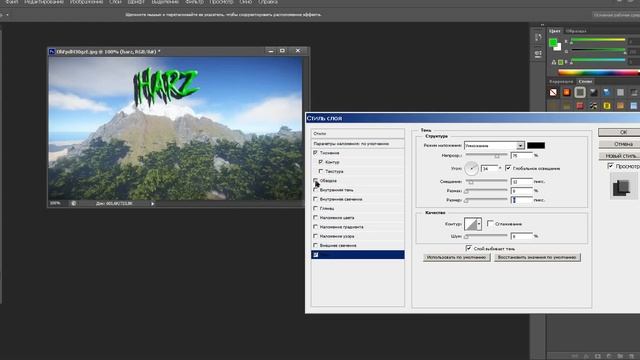Toggle the Сглаживание (Anti-aliased) checkbox

[490, 224]
